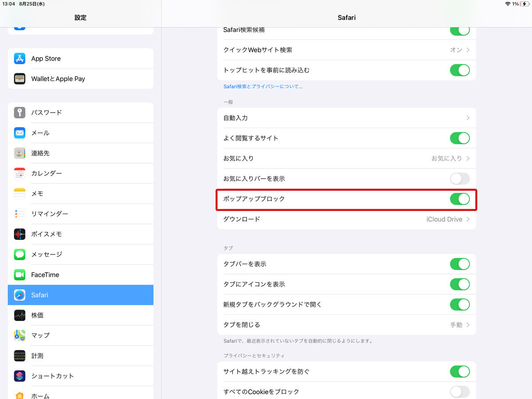Tap the Safari page title
This screenshot has height=399, width=532.
347,18
